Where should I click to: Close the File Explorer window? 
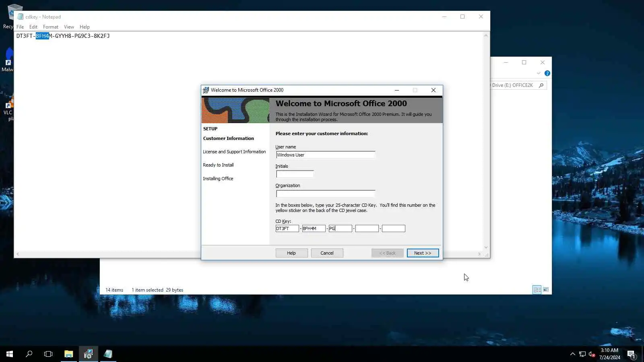click(x=543, y=62)
